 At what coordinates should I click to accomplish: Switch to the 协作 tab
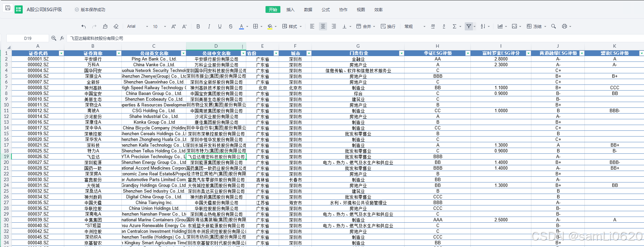point(343,10)
